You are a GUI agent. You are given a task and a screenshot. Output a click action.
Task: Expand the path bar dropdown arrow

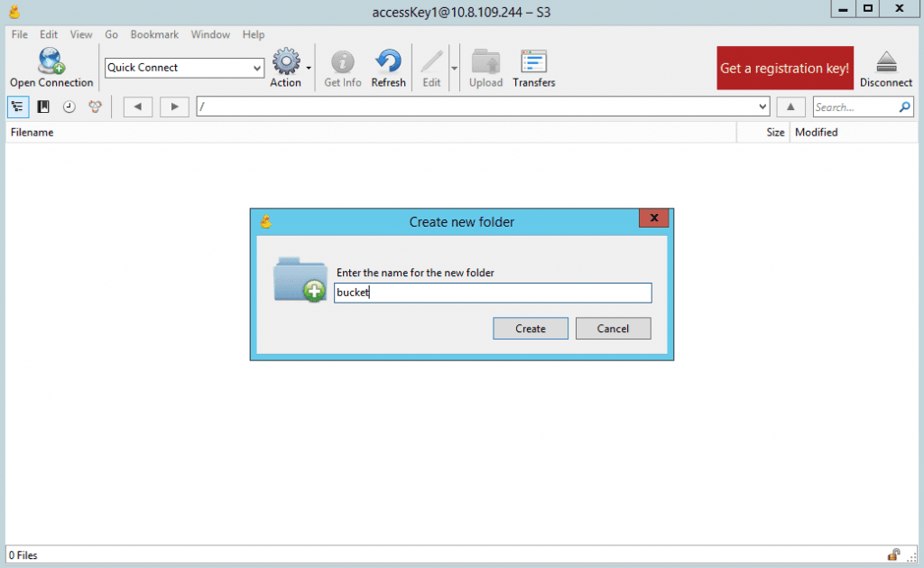click(763, 107)
